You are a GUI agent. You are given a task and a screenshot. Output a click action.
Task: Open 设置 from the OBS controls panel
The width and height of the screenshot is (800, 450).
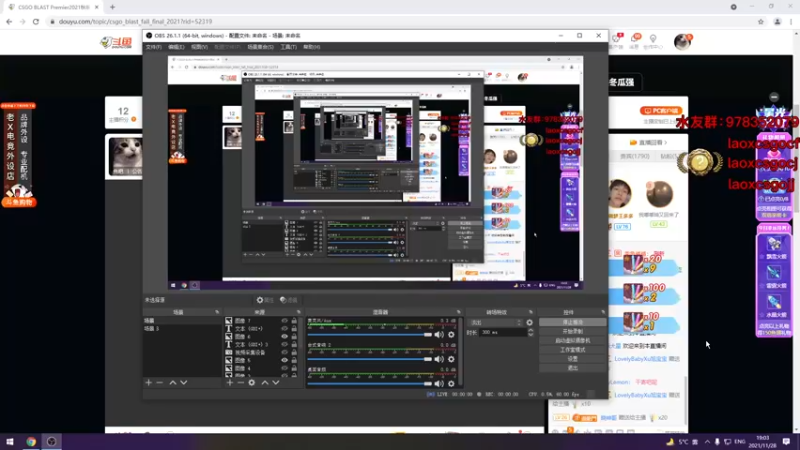pyautogui.click(x=572, y=359)
